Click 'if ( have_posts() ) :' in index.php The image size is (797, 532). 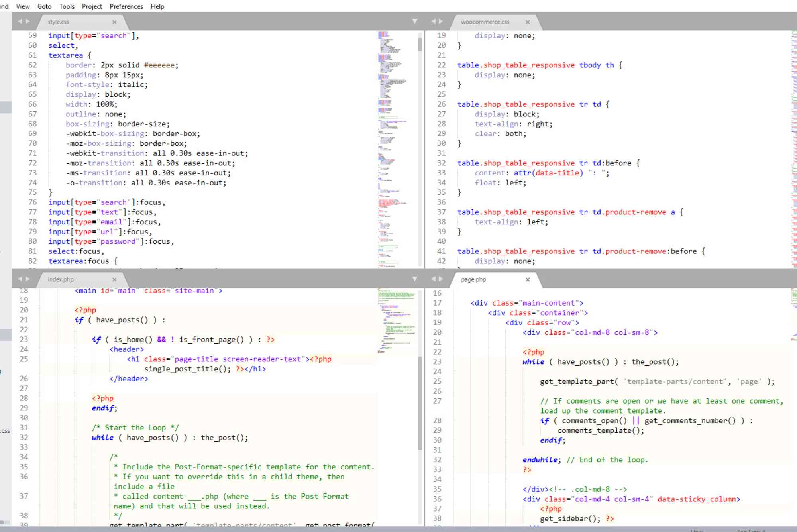tap(120, 320)
